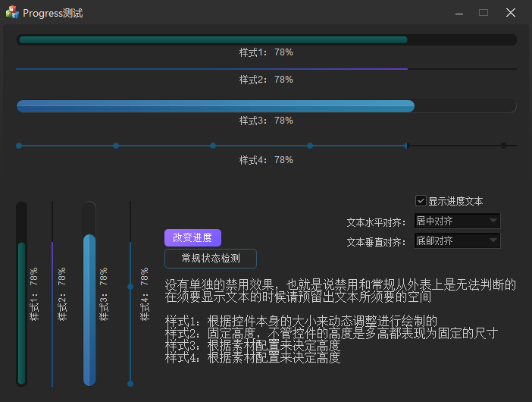
Task: Click the Progress测试 app icon in title bar
Action: [x=12, y=12]
